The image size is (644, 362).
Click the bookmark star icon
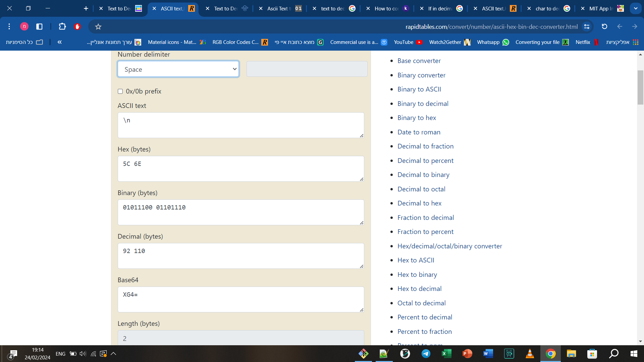[98, 26]
